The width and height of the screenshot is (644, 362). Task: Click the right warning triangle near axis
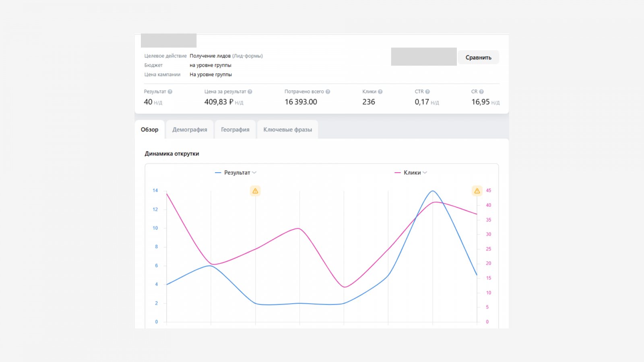(477, 191)
